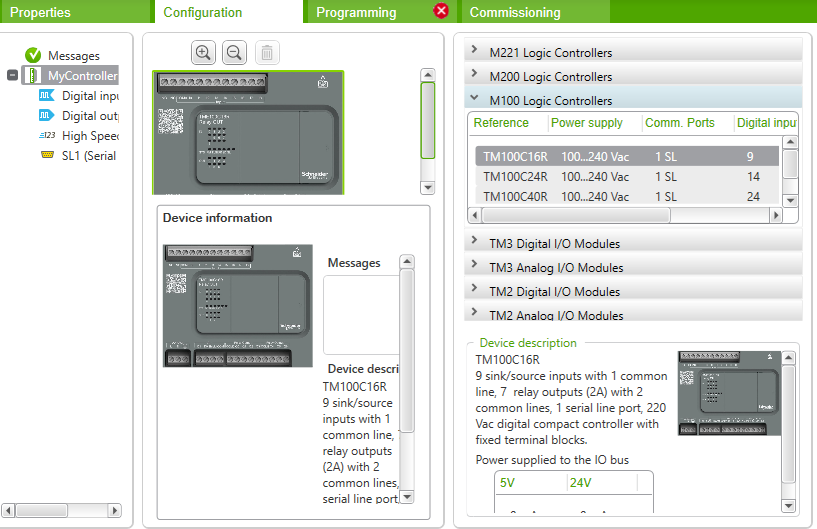Click the trash delete icon
The image size is (817, 529).
click(267, 53)
